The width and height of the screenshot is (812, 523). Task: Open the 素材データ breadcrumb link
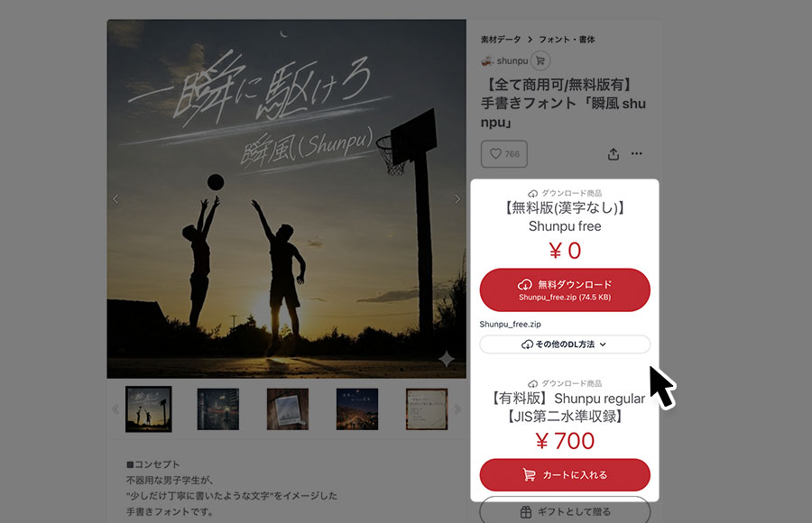500,40
